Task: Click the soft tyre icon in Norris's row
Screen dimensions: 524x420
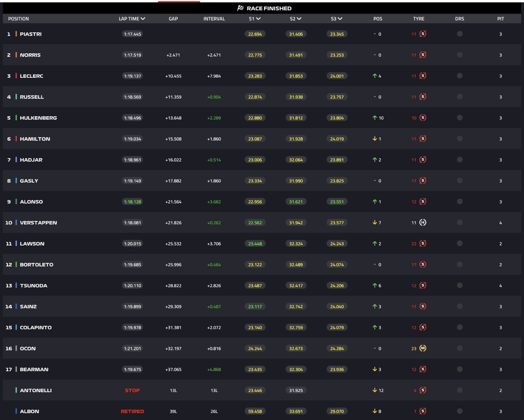Action: tap(423, 55)
